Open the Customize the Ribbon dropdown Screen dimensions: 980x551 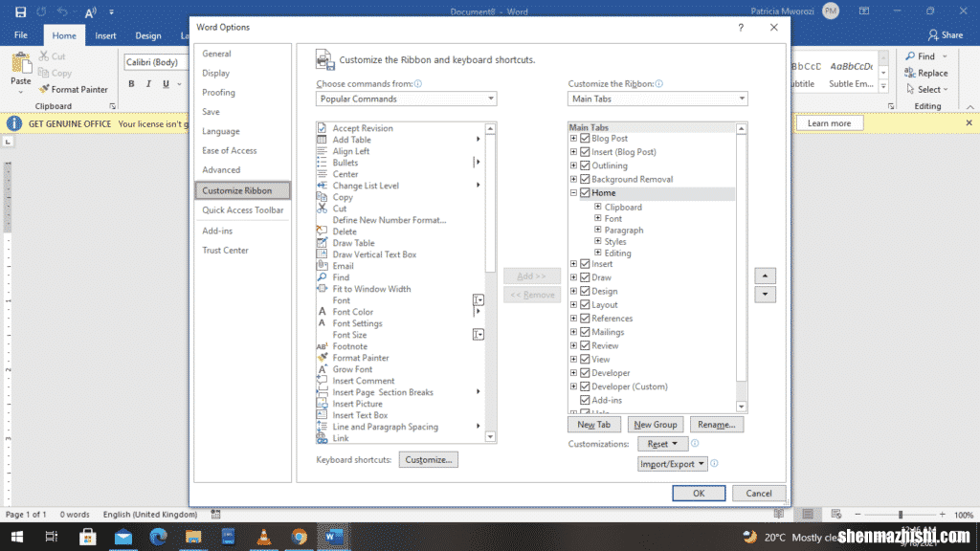[x=657, y=99]
